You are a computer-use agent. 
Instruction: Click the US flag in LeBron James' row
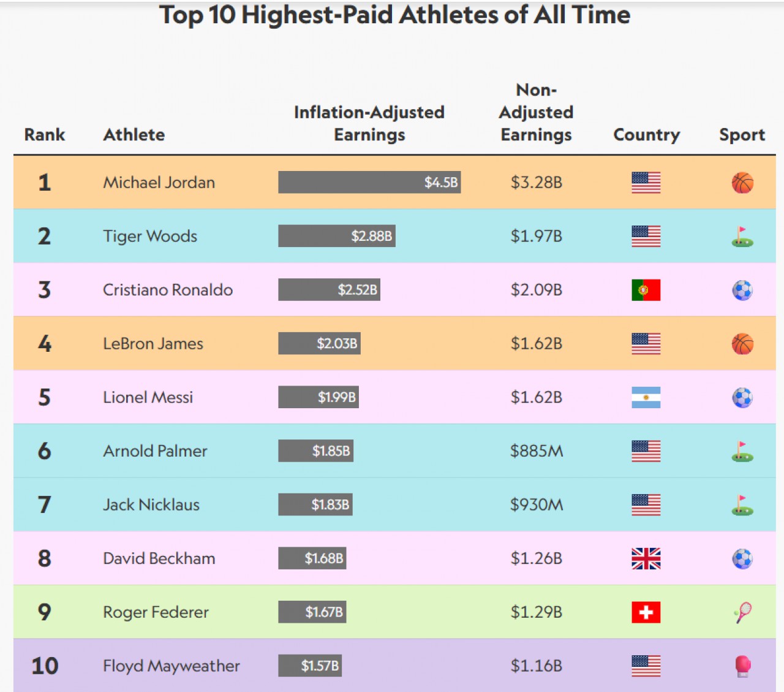pos(646,344)
